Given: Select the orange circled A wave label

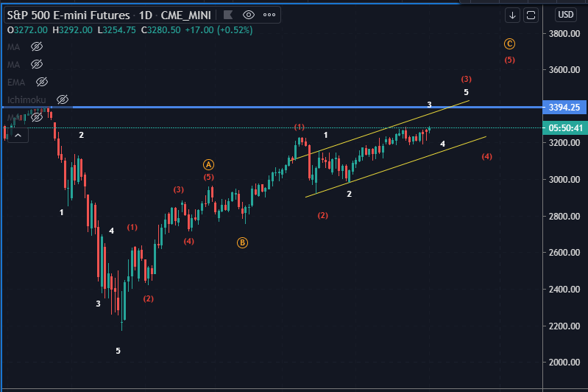Looking at the screenshot, I should coord(208,164).
